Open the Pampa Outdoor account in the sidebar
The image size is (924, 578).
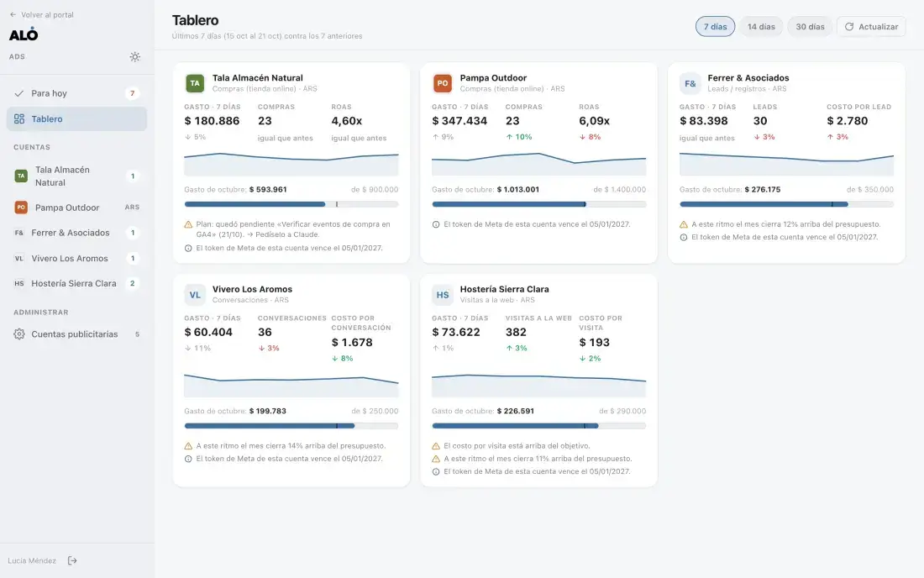coord(76,208)
